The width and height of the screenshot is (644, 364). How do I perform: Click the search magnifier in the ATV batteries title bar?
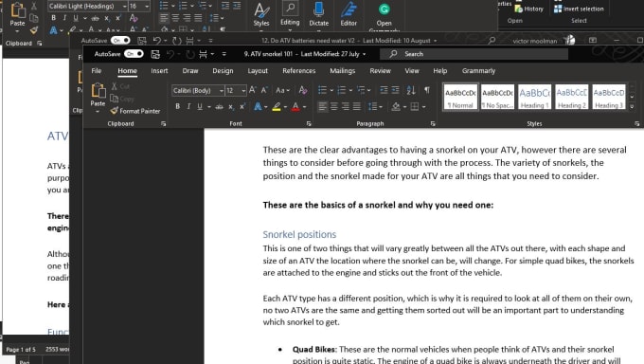click(492, 41)
